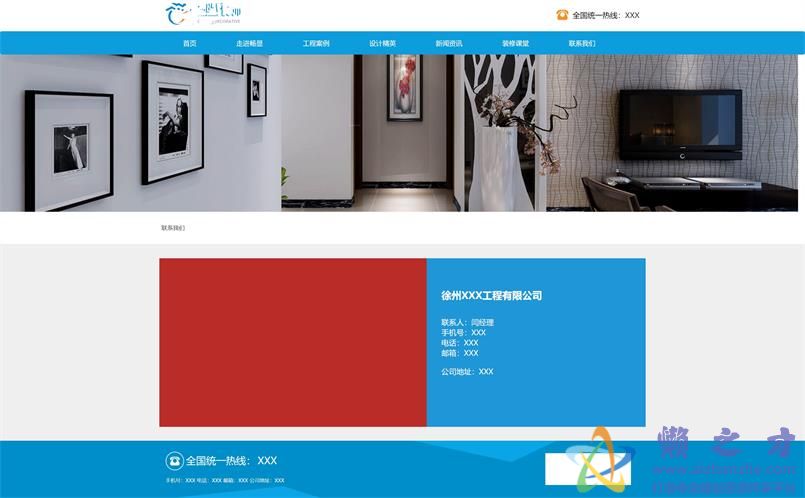Go to 联系我们 in the navigation bar
This screenshot has height=498, width=805.
[x=582, y=43]
